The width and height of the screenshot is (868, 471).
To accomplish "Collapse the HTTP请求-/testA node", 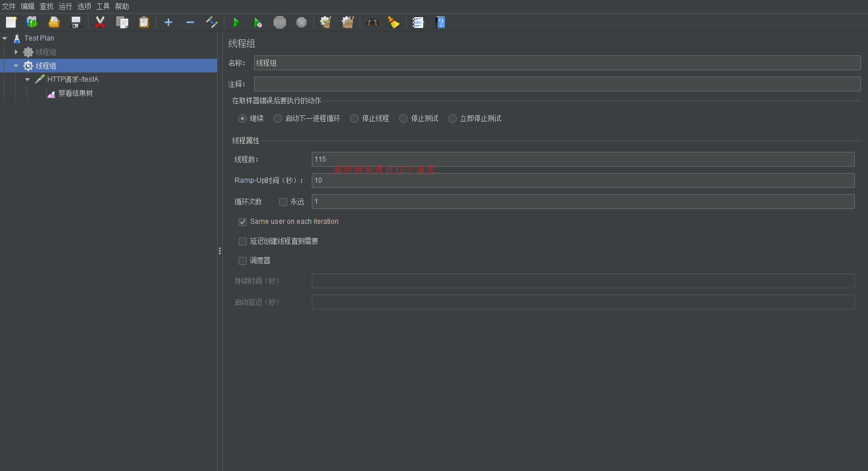I will (x=27, y=79).
